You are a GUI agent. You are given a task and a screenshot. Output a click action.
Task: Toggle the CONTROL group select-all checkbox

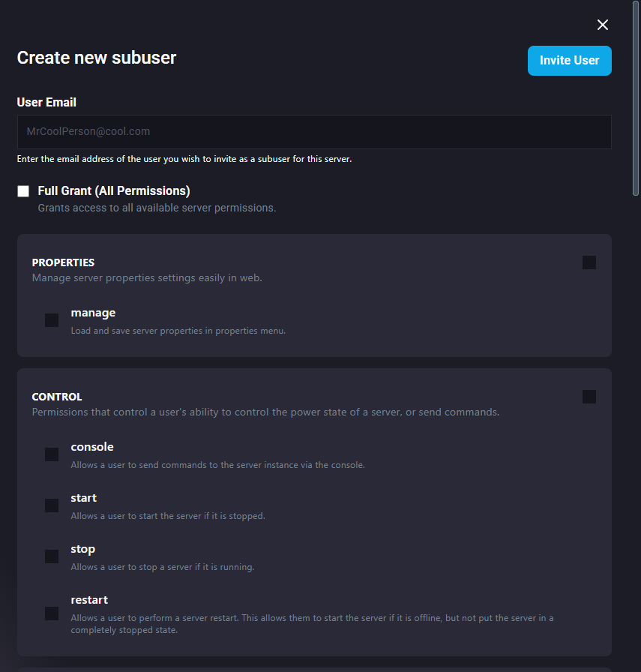tap(589, 397)
